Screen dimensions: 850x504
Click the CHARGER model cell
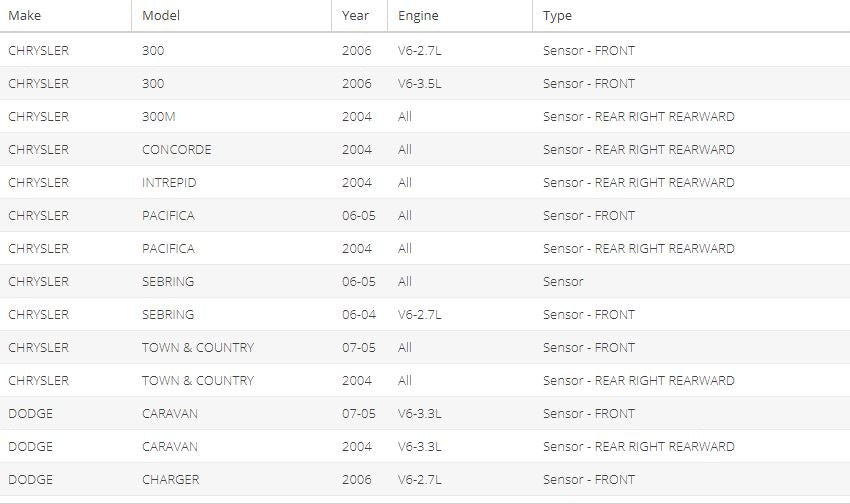(x=170, y=480)
